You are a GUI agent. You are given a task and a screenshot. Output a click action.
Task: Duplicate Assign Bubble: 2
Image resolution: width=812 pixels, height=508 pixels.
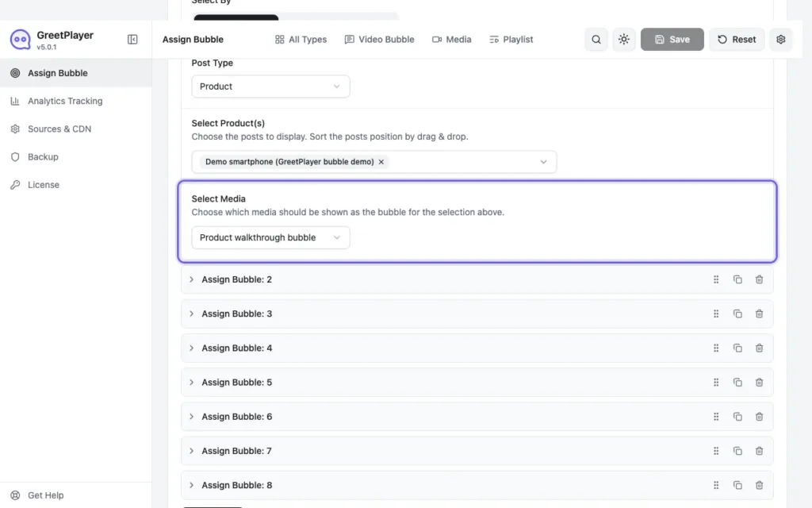[x=737, y=279]
